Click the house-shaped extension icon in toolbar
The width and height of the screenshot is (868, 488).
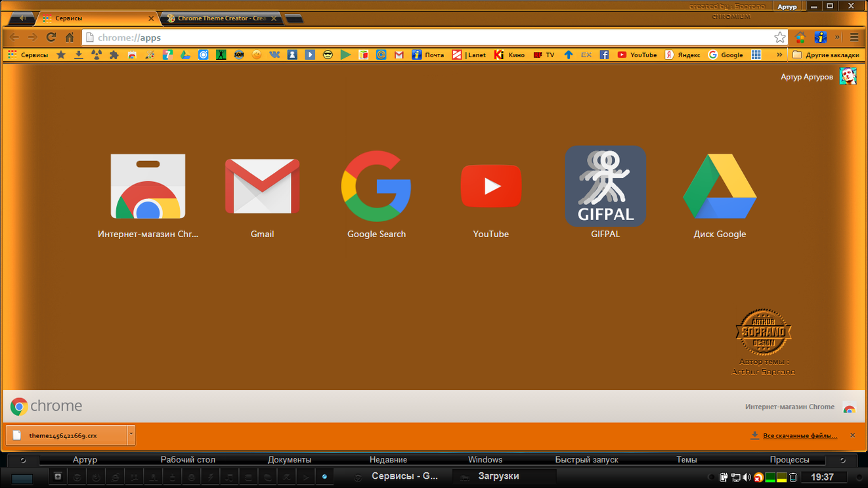click(800, 37)
